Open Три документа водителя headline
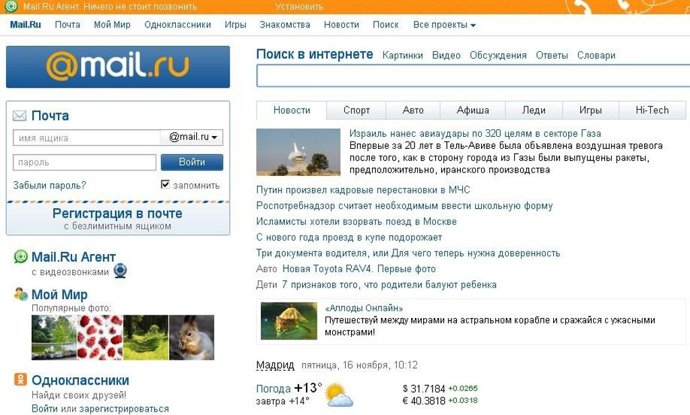The height and width of the screenshot is (415, 690). click(x=408, y=253)
